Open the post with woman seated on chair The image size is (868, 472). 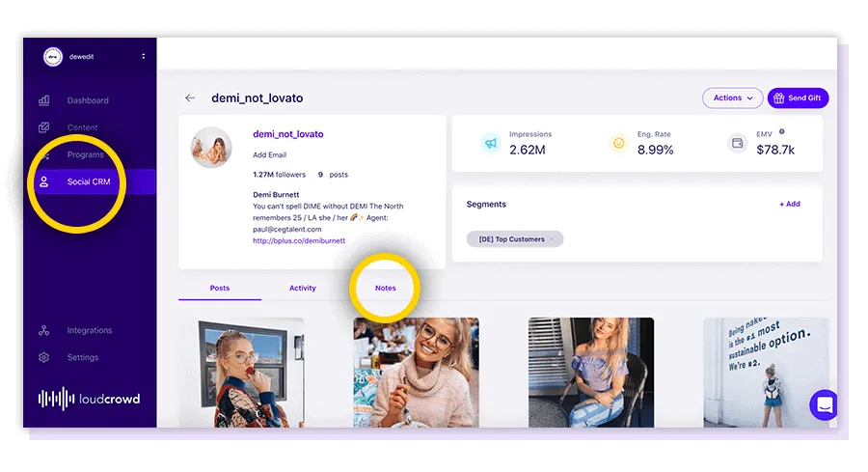pyautogui.click(x=591, y=373)
